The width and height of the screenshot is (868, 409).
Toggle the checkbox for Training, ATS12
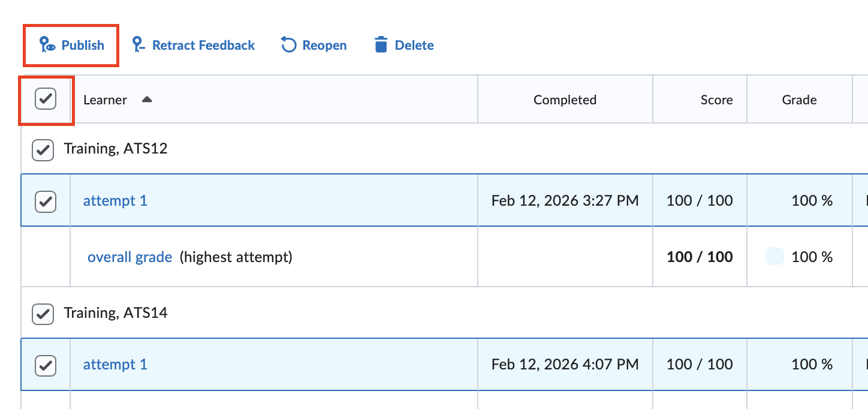(x=43, y=149)
